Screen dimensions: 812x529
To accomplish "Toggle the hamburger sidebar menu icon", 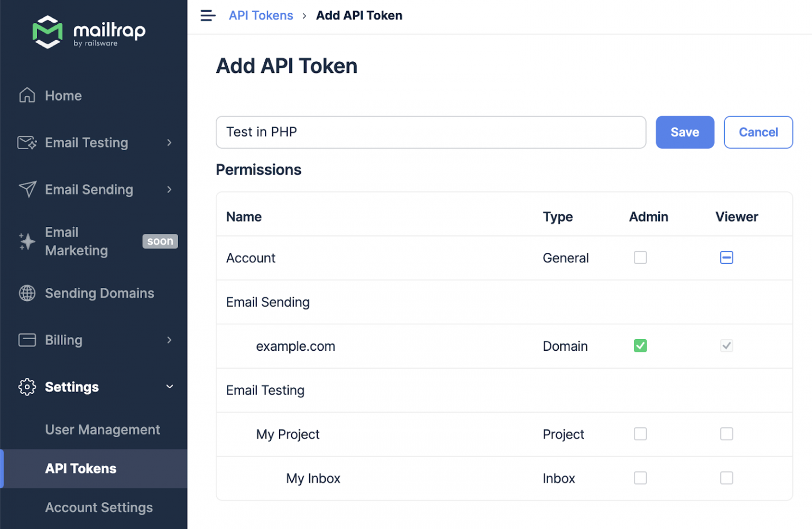I will (208, 16).
